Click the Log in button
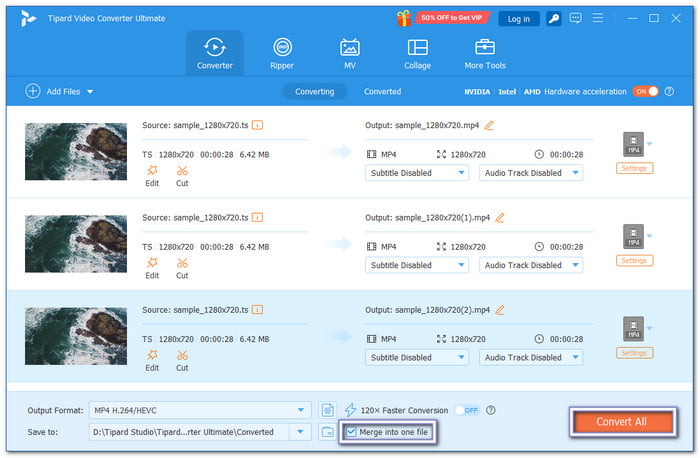Image resolution: width=700 pixels, height=458 pixels. pos(518,19)
